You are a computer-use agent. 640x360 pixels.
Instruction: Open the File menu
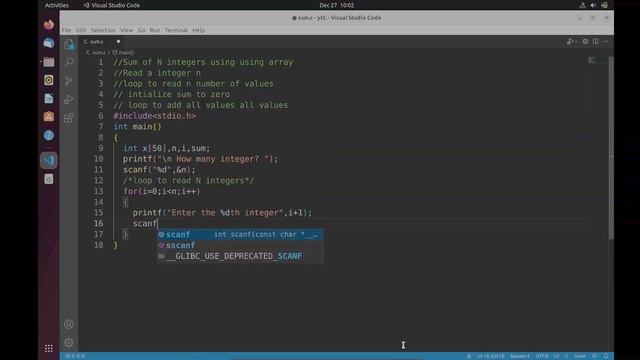67,30
